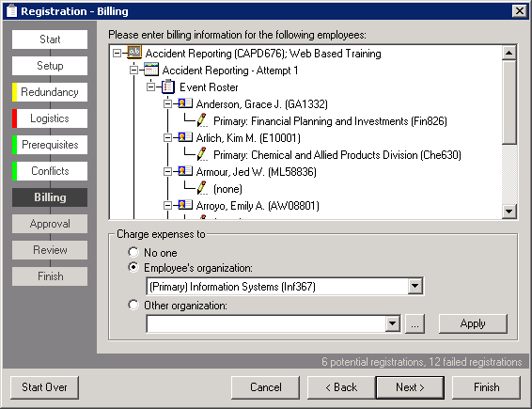Click pencil icon beside (none) entry
This screenshot has height=409, width=532.
click(202, 188)
